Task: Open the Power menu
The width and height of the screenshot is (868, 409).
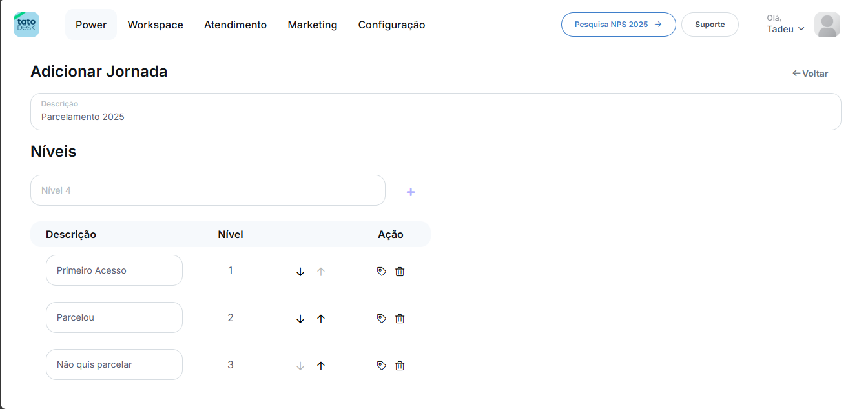Action: click(x=91, y=25)
